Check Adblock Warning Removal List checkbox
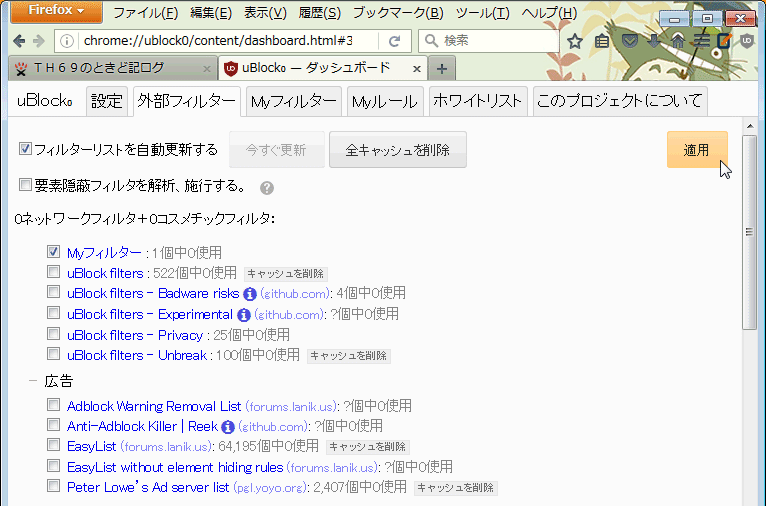 tap(53, 404)
